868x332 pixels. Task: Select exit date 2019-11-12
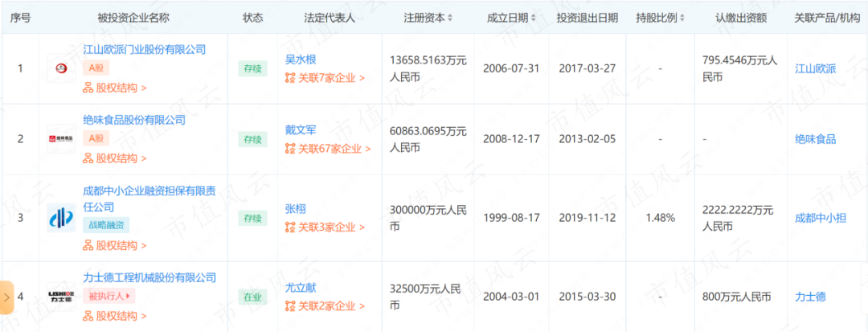(x=588, y=218)
